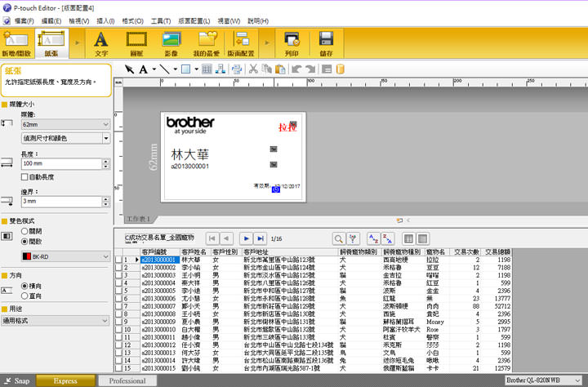588x387 pixels.
Task: Click the 新增/開啟 button
Action: click(17, 42)
